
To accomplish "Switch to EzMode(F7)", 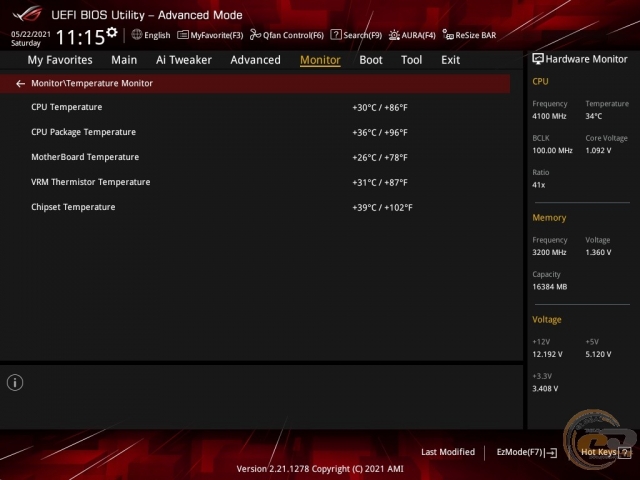I will click(x=527, y=452).
